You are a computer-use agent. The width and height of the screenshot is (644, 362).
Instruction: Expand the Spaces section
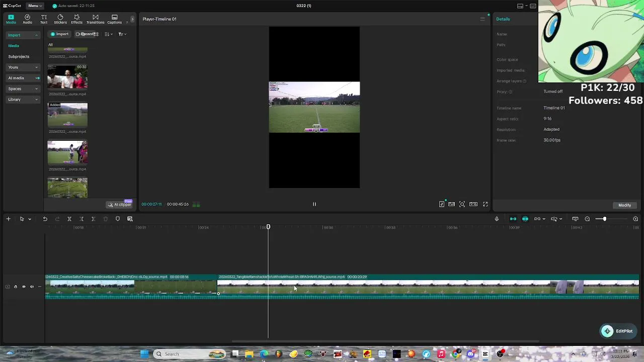click(x=23, y=88)
